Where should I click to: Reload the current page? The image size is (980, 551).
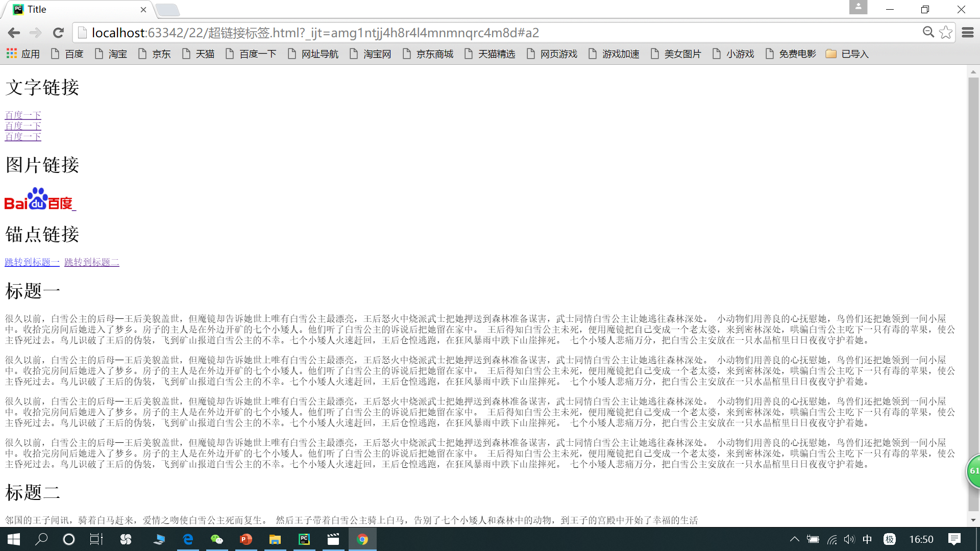(x=58, y=33)
